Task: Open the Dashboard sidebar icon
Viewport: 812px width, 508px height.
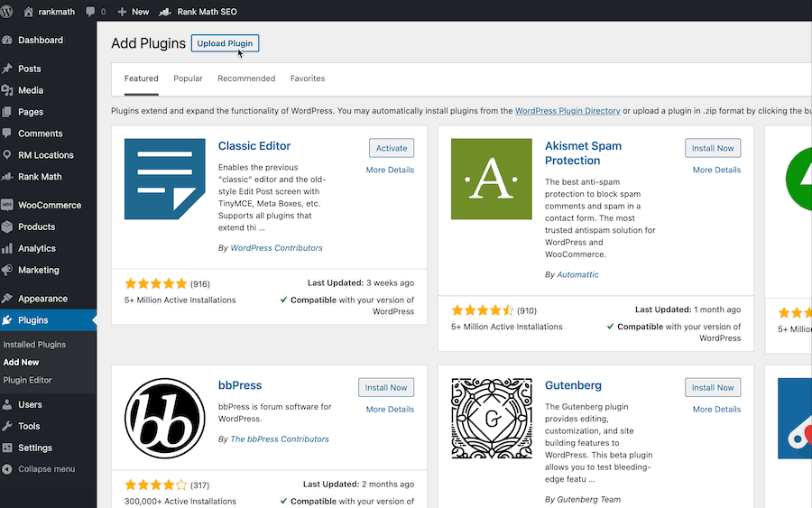Action: tap(6, 40)
